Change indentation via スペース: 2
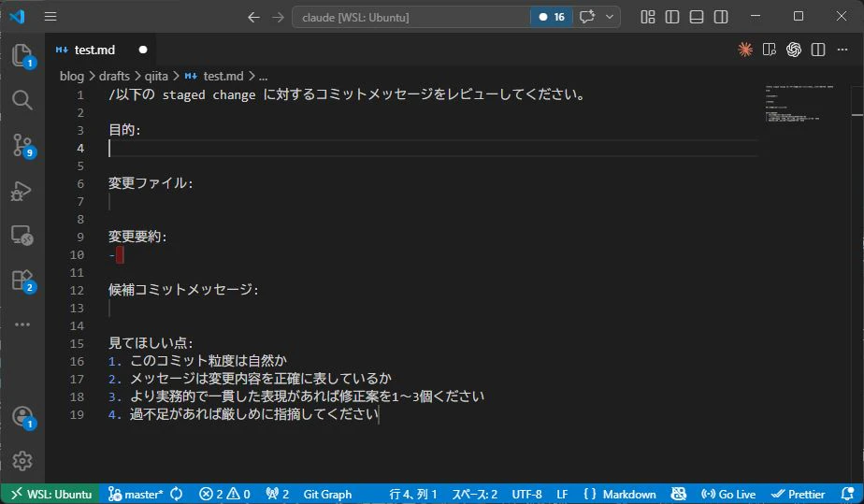864x504 pixels. pos(474,494)
